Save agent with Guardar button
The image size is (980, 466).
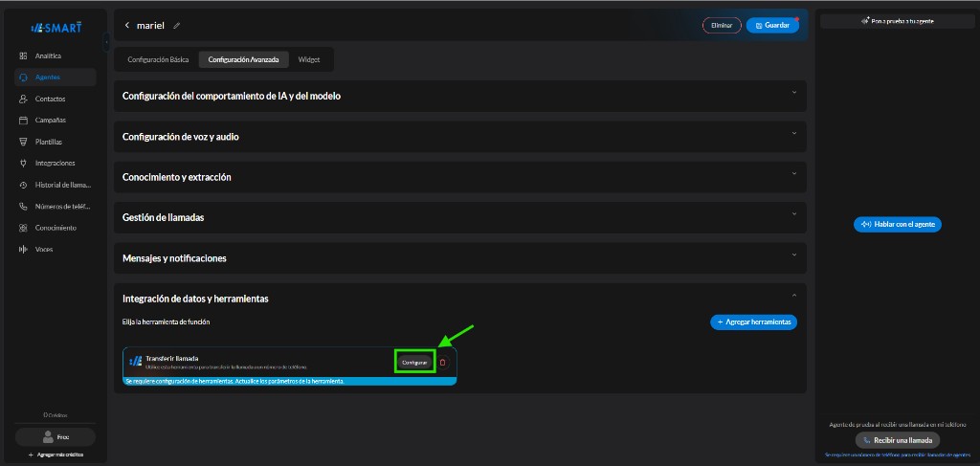coord(772,26)
